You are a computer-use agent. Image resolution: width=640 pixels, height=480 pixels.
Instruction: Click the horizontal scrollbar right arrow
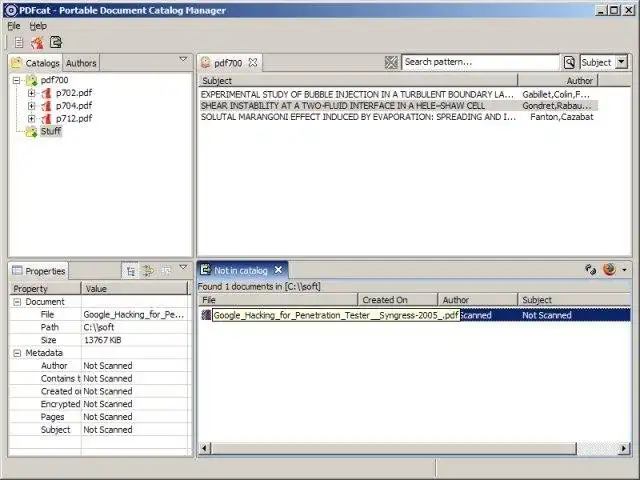point(624,449)
